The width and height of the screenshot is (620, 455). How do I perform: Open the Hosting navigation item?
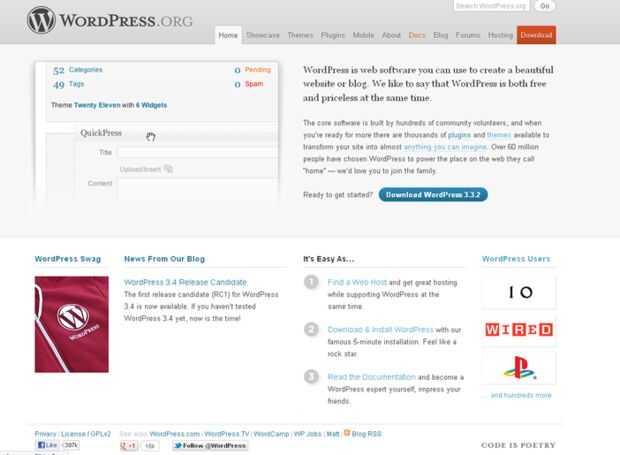500,35
